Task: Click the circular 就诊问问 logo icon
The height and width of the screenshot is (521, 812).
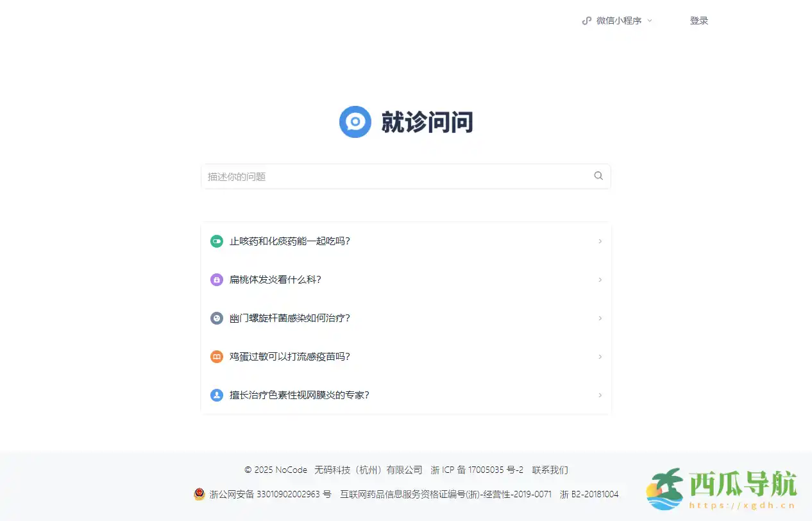Action: 355,122
